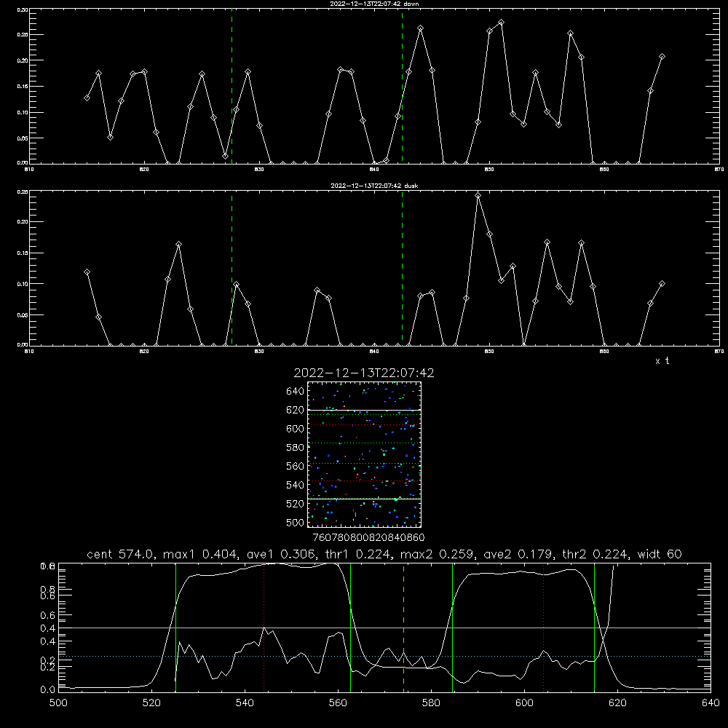
Task: Click the '520' x-axis label of bottom plot
Action: [151, 703]
